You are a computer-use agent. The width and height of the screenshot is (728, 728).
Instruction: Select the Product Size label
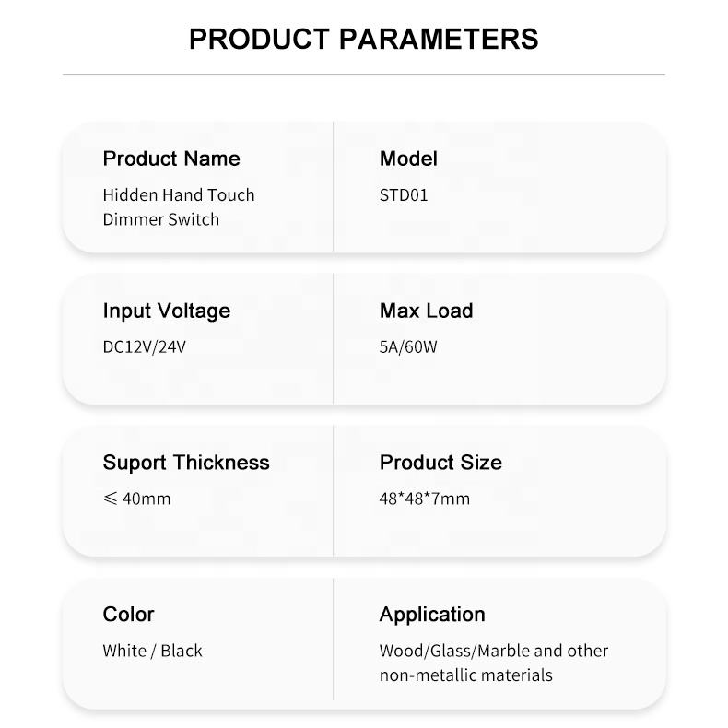440,463
